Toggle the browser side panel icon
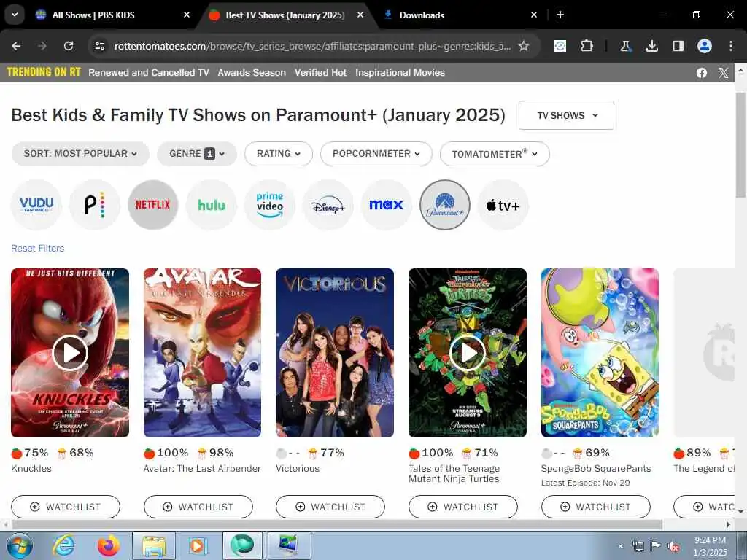The height and width of the screenshot is (560, 747). pyautogui.click(x=678, y=46)
